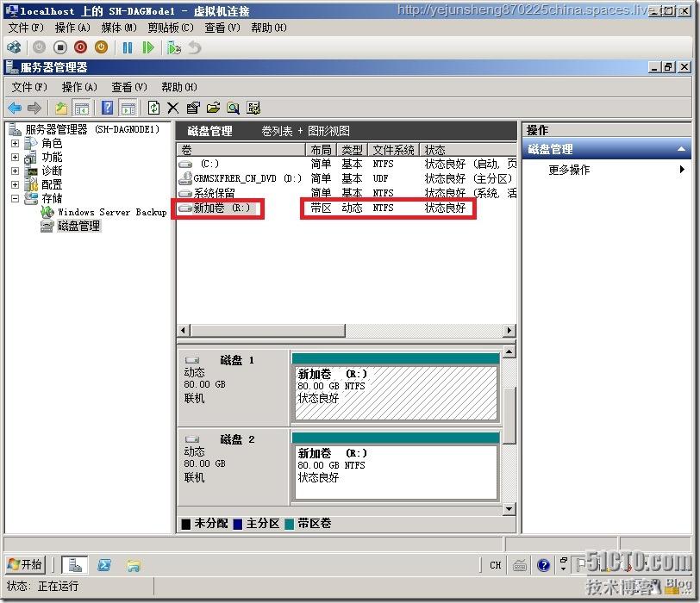Pause the virtual machine
Image resolution: width=700 pixels, height=603 pixels.
coord(128,47)
